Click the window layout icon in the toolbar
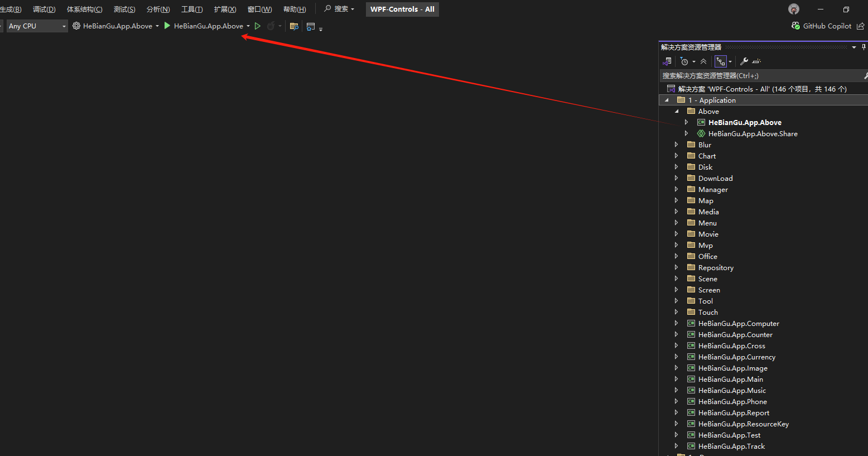Screen dimensions: 868x456 point(311,26)
